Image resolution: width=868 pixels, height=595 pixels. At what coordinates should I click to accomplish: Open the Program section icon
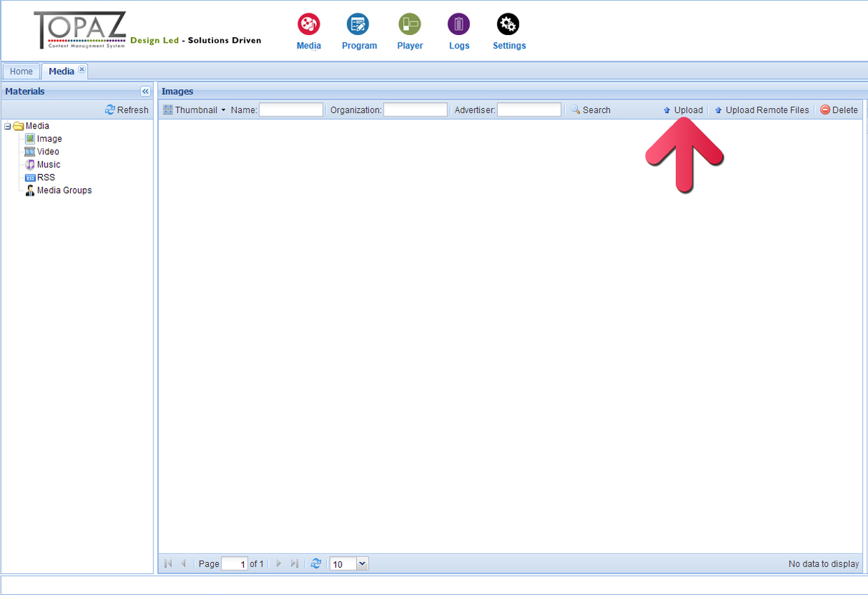[358, 25]
